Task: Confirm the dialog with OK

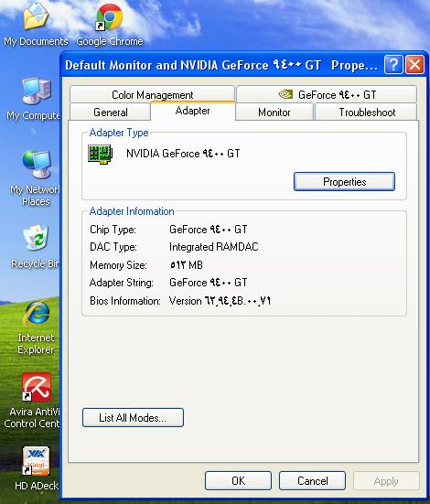Action: 238,481
